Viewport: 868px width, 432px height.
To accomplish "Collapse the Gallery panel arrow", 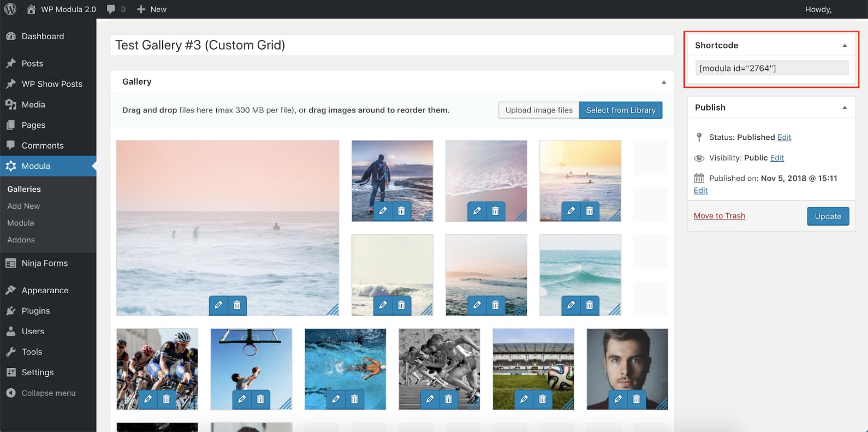I will (664, 82).
